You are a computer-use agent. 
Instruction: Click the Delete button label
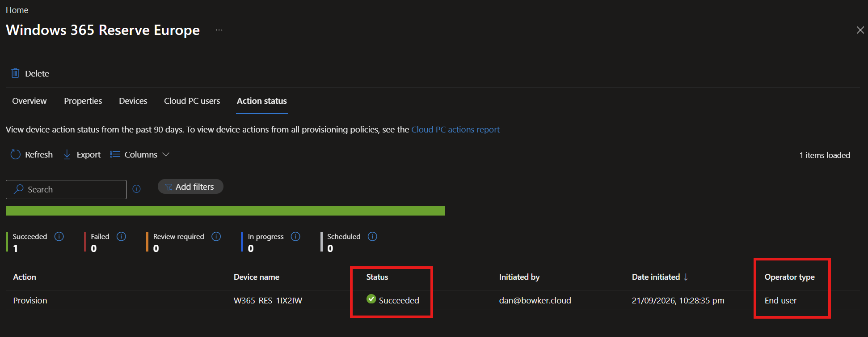(x=37, y=73)
